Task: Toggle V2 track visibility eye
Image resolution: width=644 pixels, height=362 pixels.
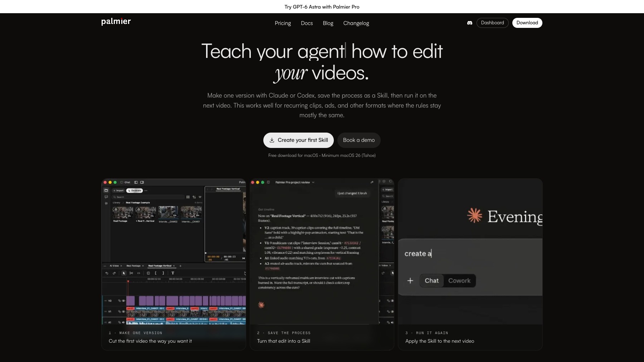Action: [123, 301]
